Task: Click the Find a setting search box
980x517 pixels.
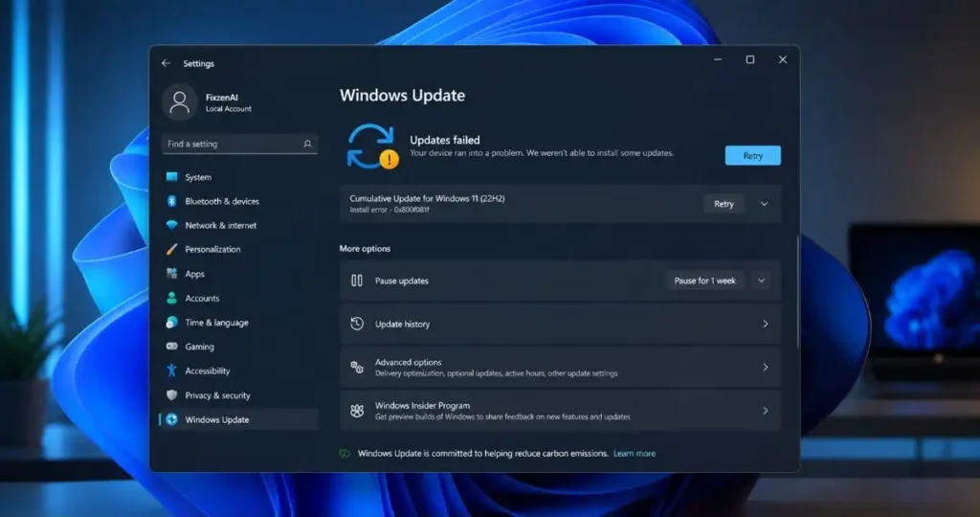Action: point(240,144)
